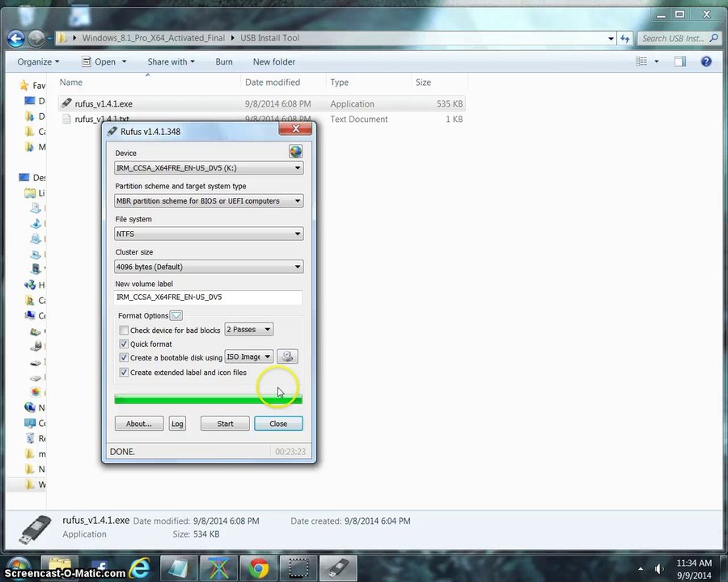This screenshot has height=582, width=728.
Task: Open the view options dropdown arrow
Action: tap(657, 61)
